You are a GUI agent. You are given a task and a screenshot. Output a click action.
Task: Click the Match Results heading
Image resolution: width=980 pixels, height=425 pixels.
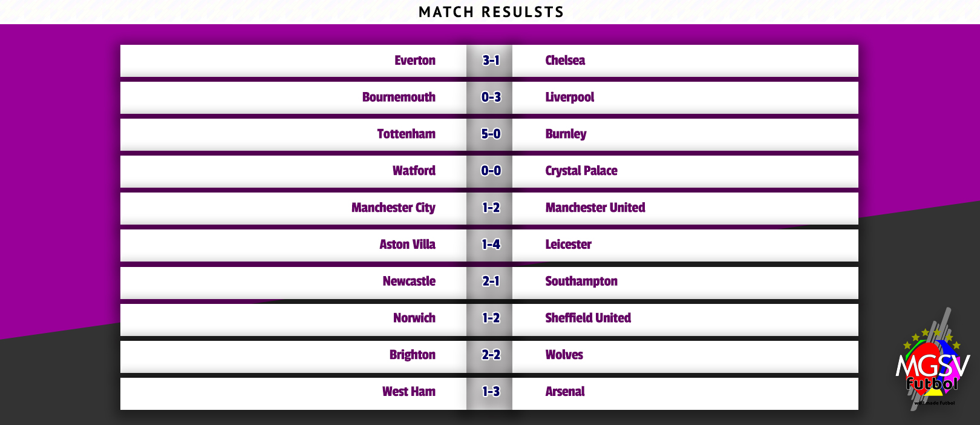point(491,12)
